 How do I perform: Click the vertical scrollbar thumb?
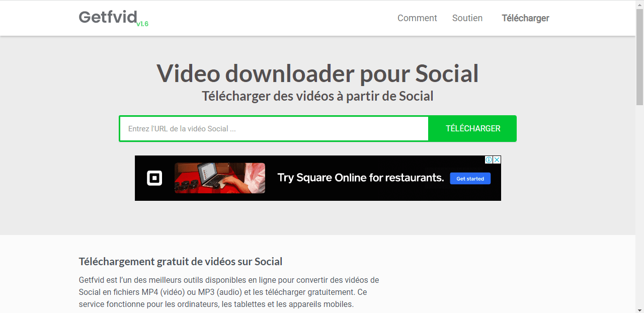tap(639, 57)
